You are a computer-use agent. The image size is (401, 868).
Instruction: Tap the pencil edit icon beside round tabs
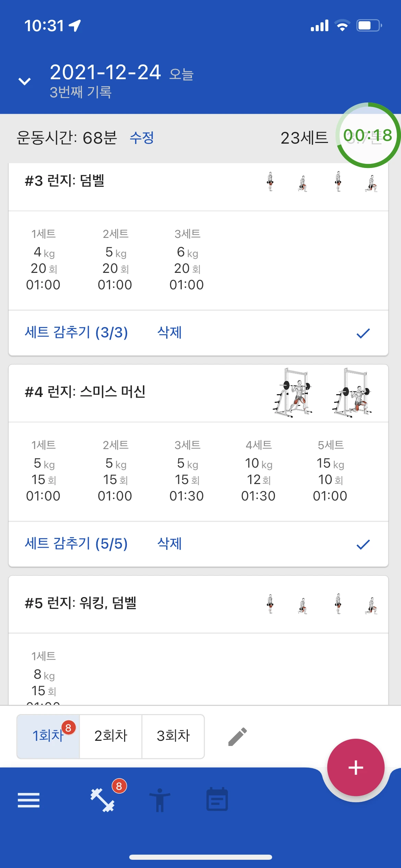pyautogui.click(x=238, y=736)
